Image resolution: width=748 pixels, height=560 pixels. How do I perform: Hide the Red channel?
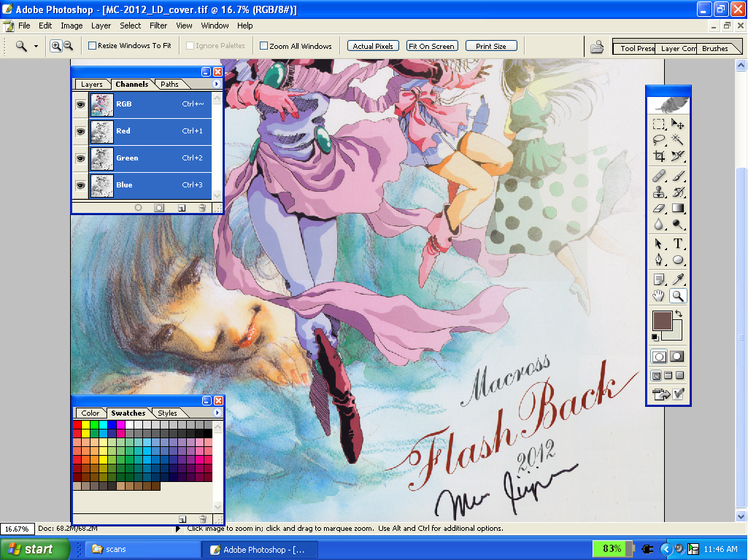(x=80, y=131)
